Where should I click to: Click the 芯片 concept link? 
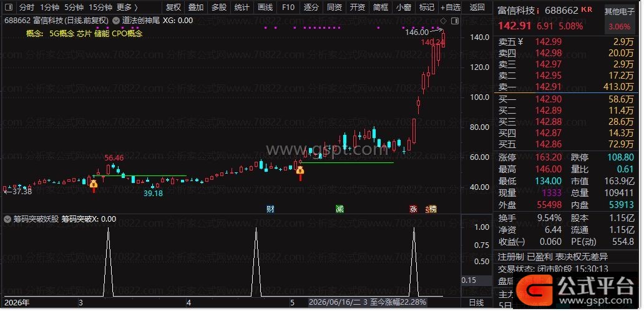point(84,34)
